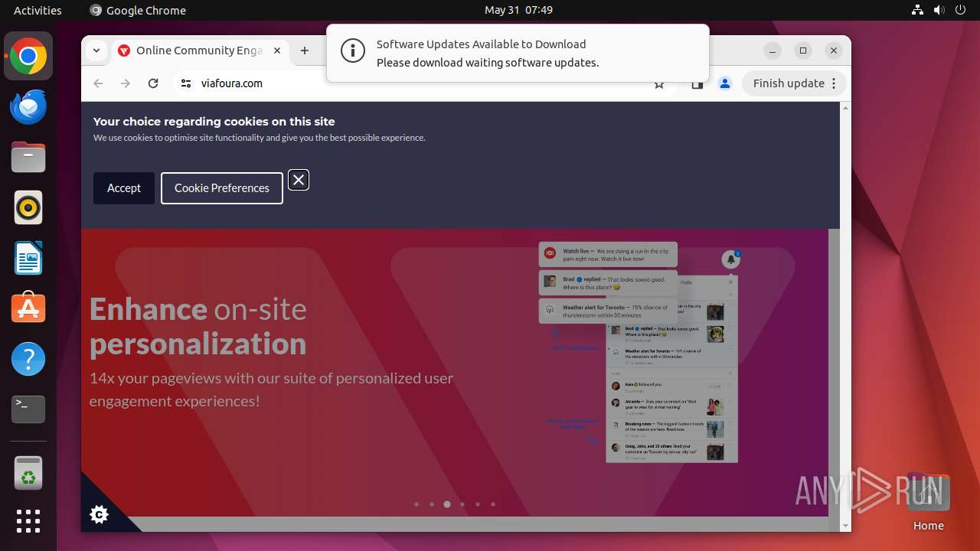Launch Terminal from the dock

pos(28,409)
